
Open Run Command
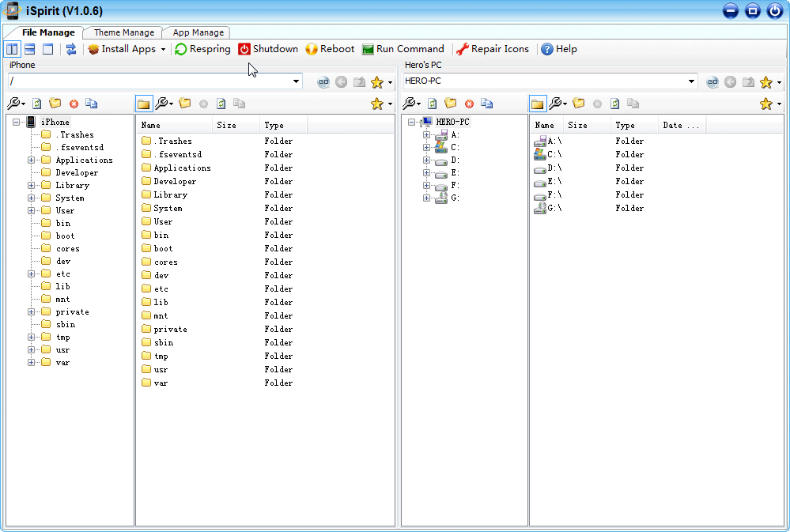click(403, 49)
